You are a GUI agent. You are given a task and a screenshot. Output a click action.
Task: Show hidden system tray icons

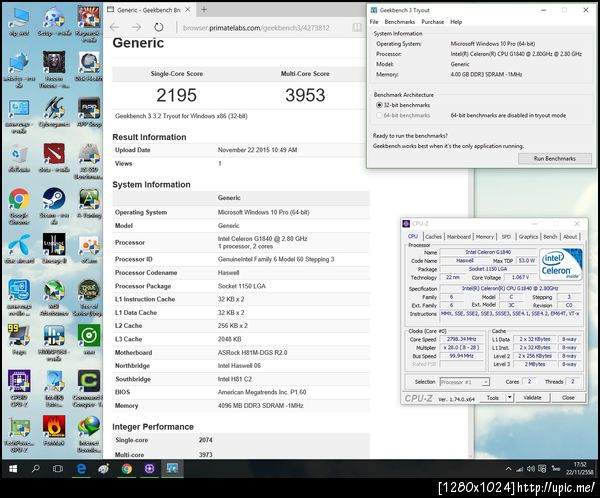pos(508,469)
